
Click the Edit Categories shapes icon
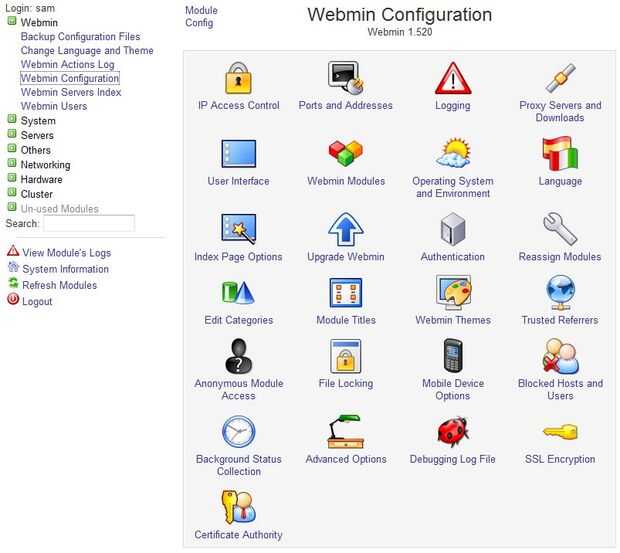pyautogui.click(x=238, y=293)
